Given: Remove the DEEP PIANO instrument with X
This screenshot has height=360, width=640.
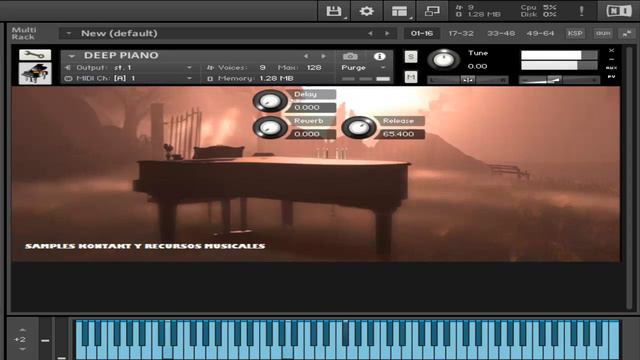Looking at the screenshot, I should [x=611, y=51].
